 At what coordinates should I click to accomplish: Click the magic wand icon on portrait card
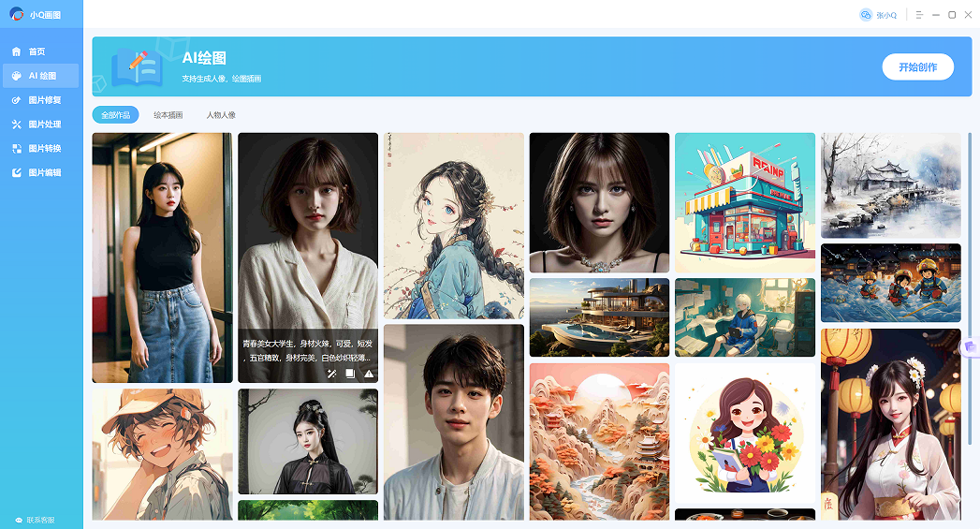click(331, 374)
